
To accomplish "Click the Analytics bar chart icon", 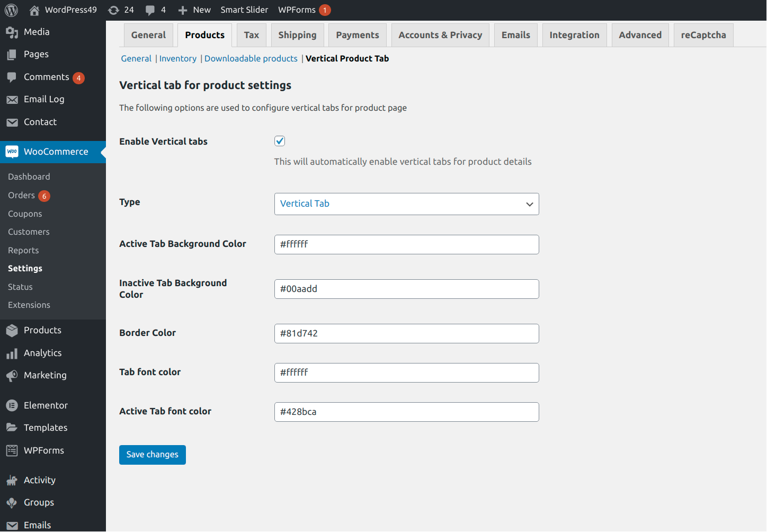I will click(x=12, y=353).
